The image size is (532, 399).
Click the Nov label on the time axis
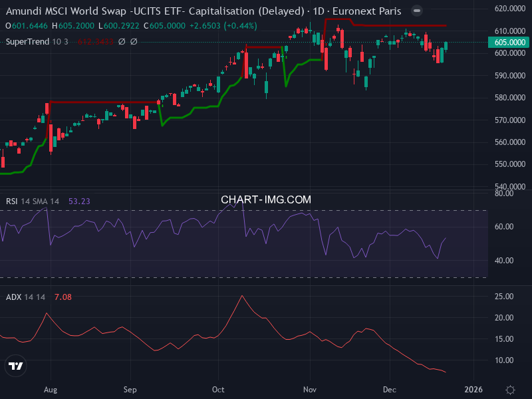pyautogui.click(x=309, y=390)
